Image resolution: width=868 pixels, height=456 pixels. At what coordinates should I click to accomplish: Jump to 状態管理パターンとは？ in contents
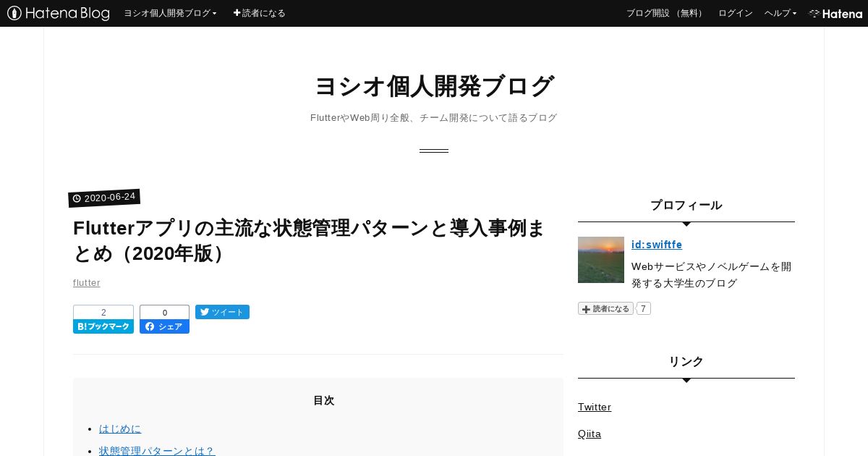click(157, 451)
